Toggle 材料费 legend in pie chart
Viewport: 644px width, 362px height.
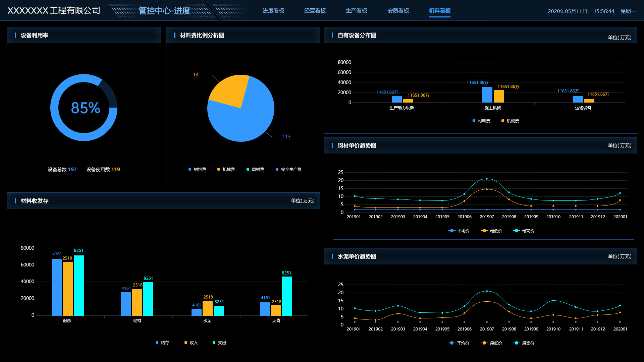[197, 170]
